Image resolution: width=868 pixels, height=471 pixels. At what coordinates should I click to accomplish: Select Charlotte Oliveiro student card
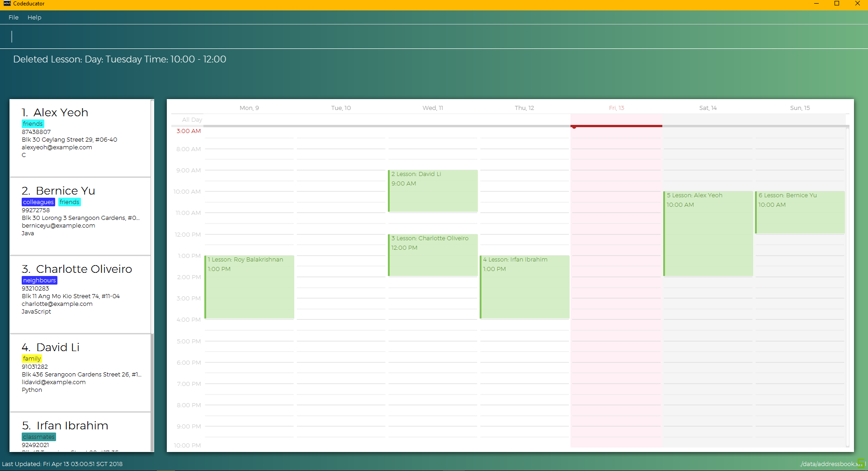tap(80, 295)
